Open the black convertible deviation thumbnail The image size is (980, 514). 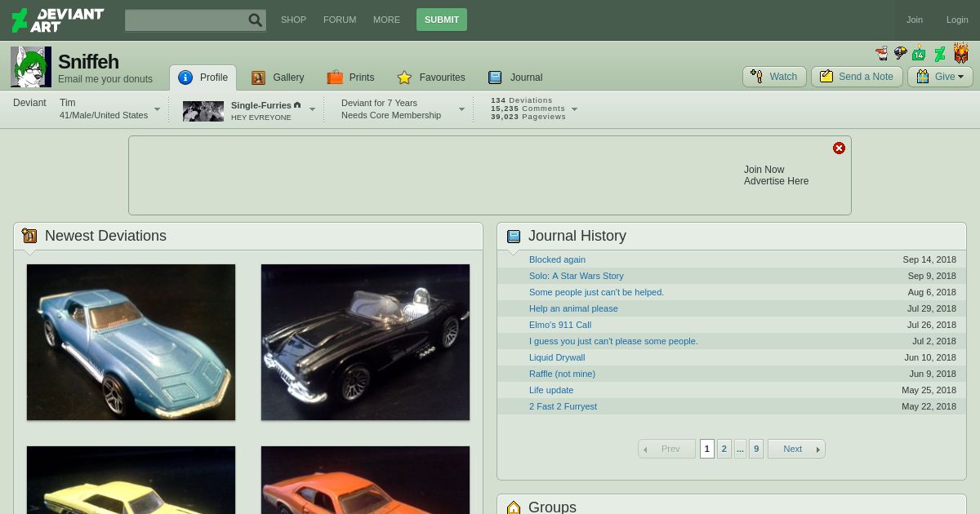coord(365,342)
